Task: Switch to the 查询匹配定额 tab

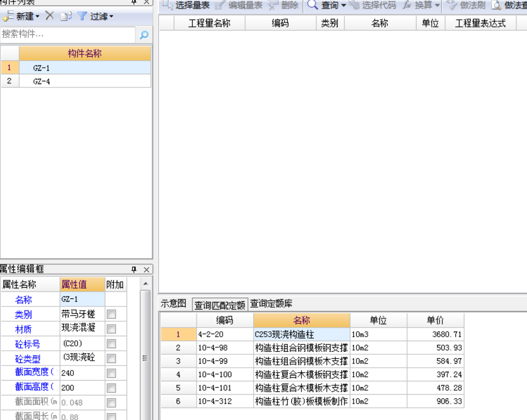Action: [220, 305]
